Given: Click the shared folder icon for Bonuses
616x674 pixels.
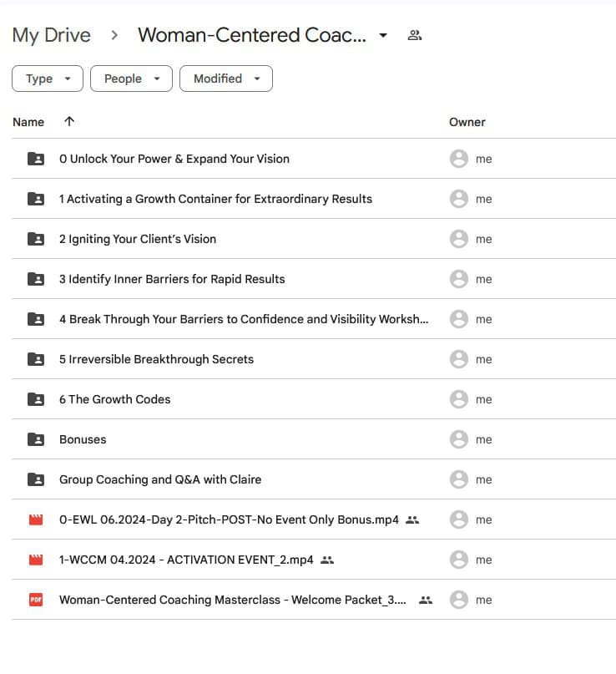Looking at the screenshot, I should (x=35, y=439).
